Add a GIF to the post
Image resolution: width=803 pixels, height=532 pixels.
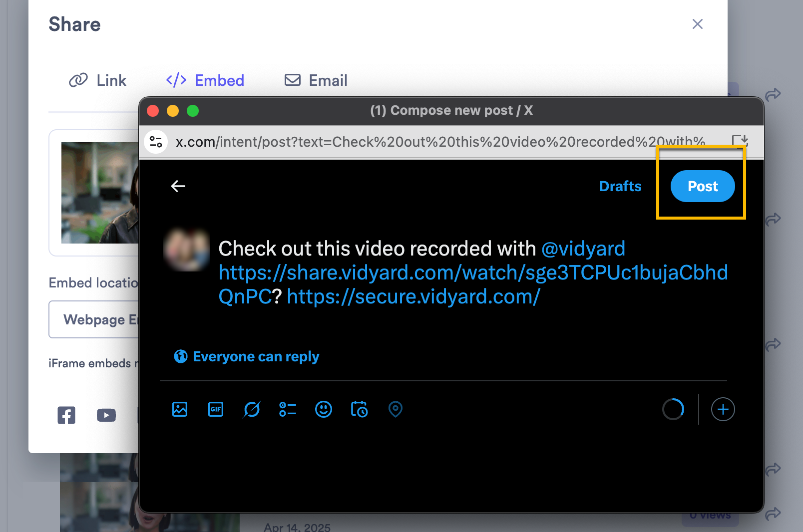tap(216, 409)
